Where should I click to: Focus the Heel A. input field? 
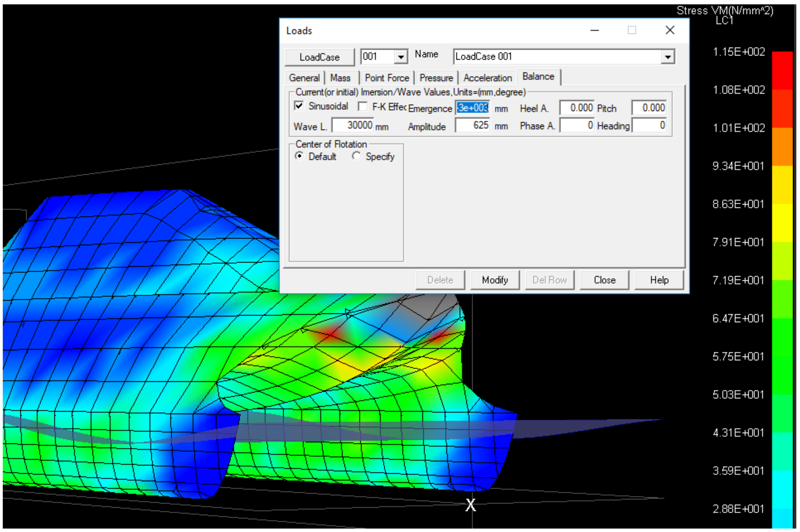[x=576, y=108]
